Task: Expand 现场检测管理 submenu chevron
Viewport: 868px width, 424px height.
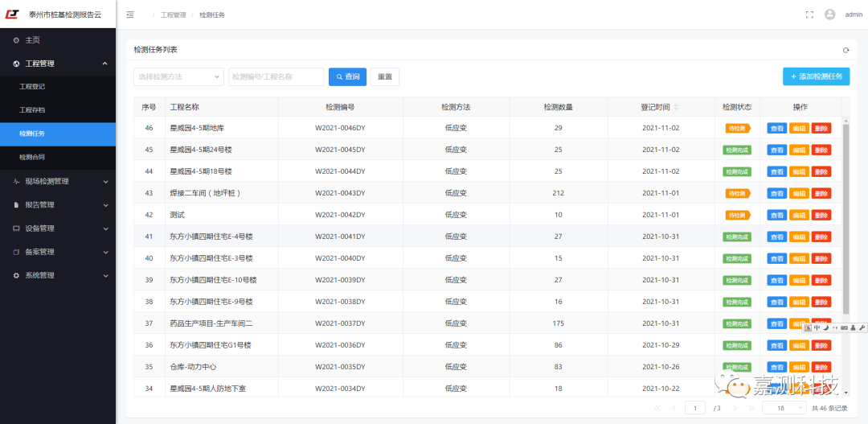Action: (x=105, y=181)
